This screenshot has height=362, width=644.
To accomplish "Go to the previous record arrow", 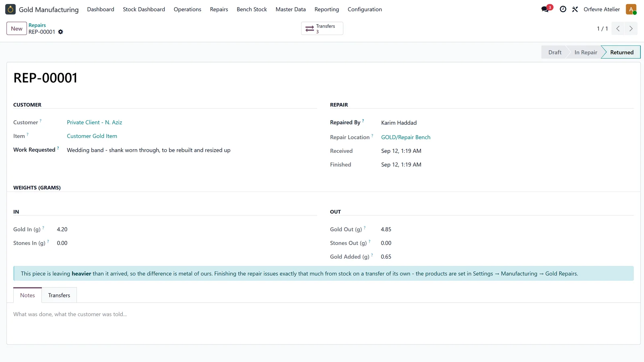I will coord(618,29).
